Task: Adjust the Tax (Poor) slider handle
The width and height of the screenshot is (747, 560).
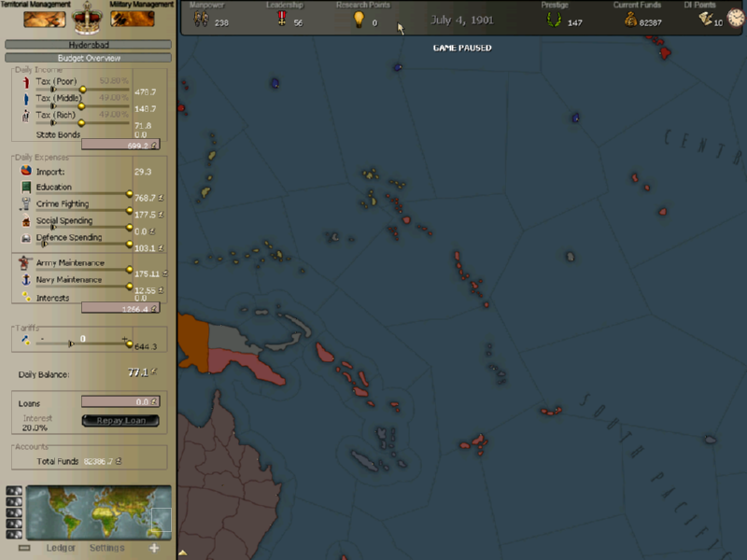Action: 83,90
